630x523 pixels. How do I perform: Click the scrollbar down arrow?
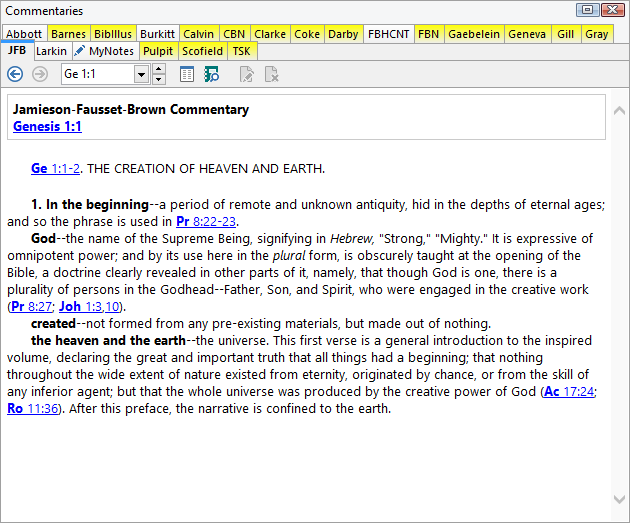pos(619,499)
